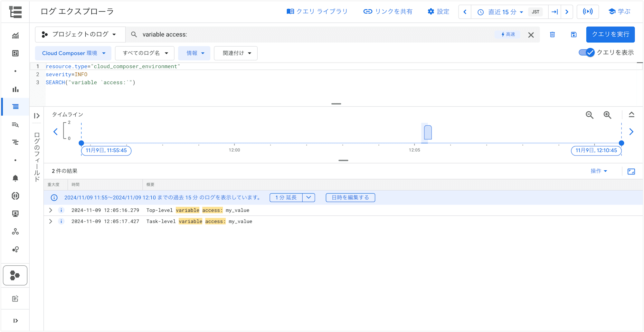Expand the log fields panel
The image size is (644, 332).
(x=37, y=116)
